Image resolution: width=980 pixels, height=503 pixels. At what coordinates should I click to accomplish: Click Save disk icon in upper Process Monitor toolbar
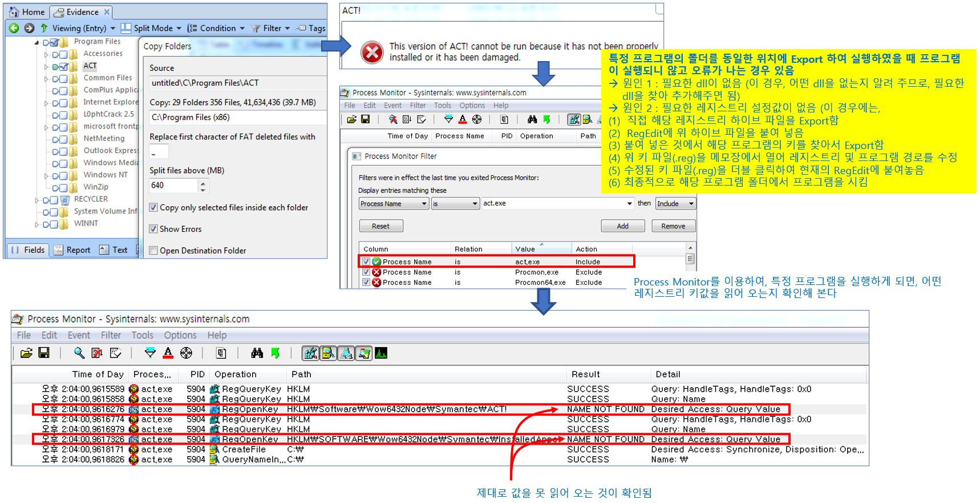coord(366,119)
